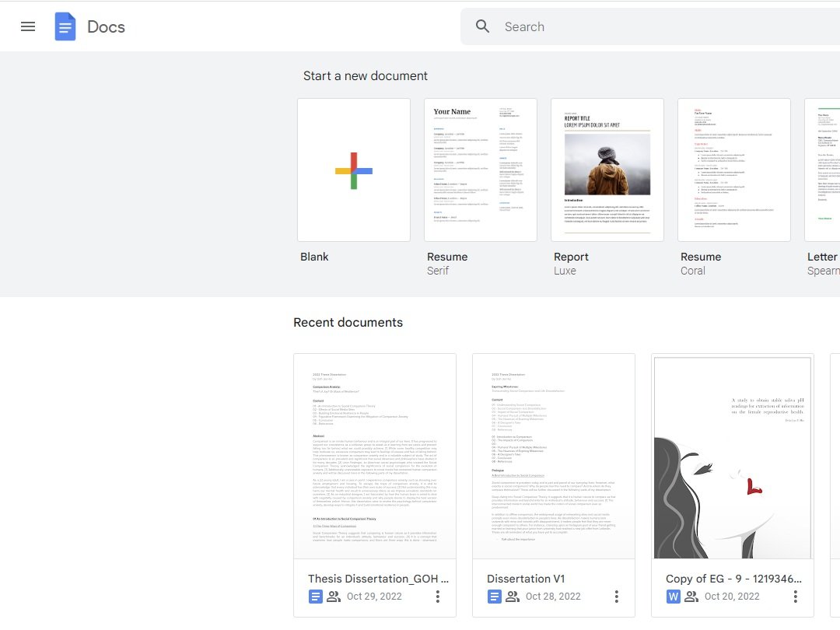
Task: Click the Report label above Luxe
Action: point(571,257)
